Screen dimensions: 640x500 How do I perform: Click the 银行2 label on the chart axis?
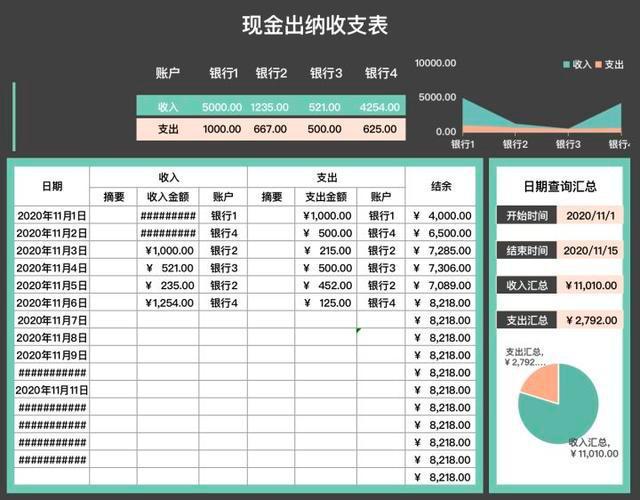[515, 144]
